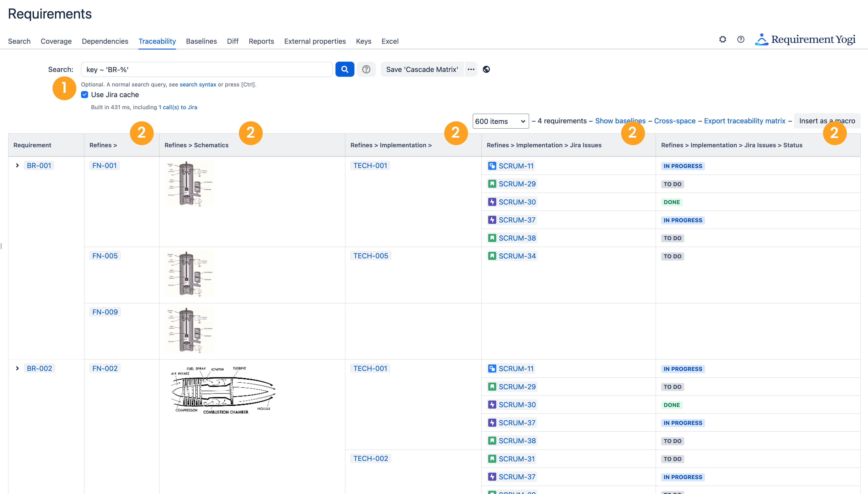Viewport: 868px width, 494px height.
Task: Click the help icon in the top right header
Action: pyautogui.click(x=740, y=39)
